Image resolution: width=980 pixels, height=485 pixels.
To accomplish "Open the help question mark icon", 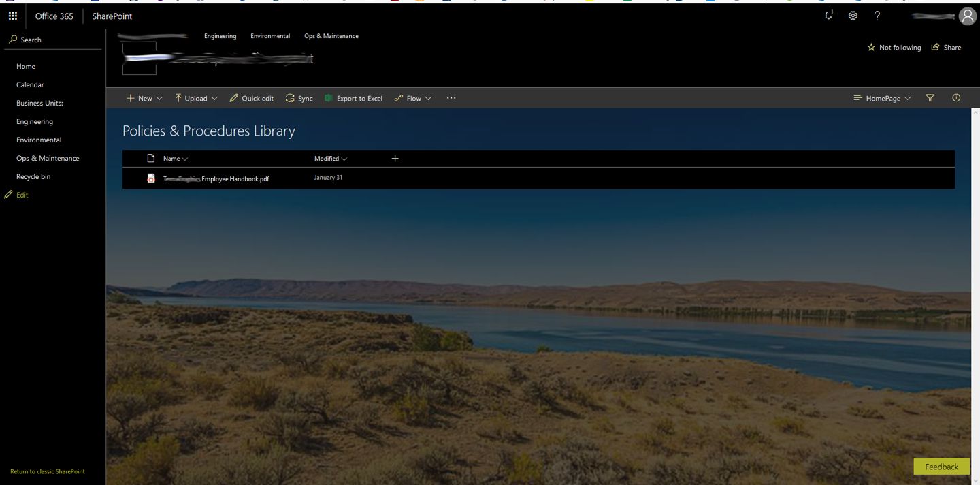I will tap(877, 16).
